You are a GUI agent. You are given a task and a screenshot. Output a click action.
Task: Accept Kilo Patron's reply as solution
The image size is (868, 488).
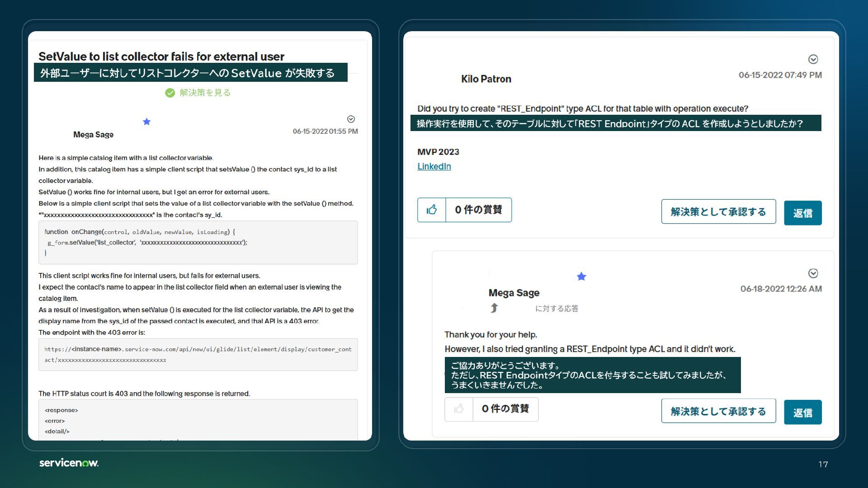click(x=718, y=211)
